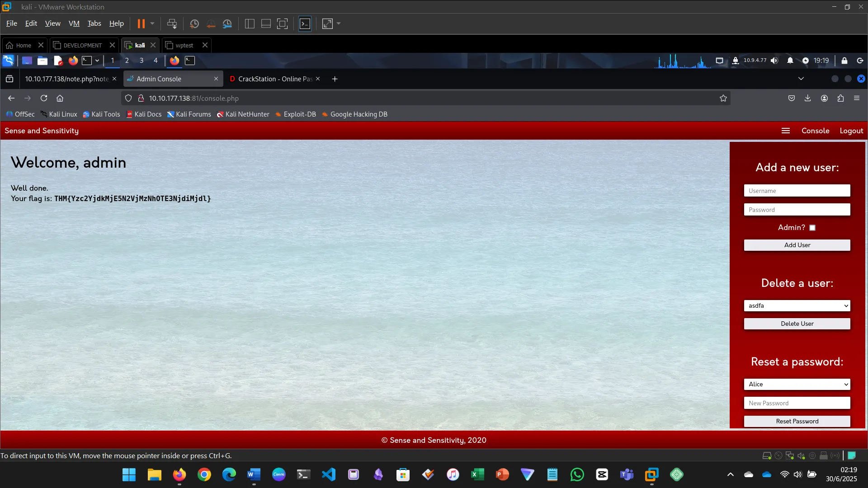The width and height of the screenshot is (868, 488).
Task: Open the Exploit-DB bookmark
Action: point(296,114)
